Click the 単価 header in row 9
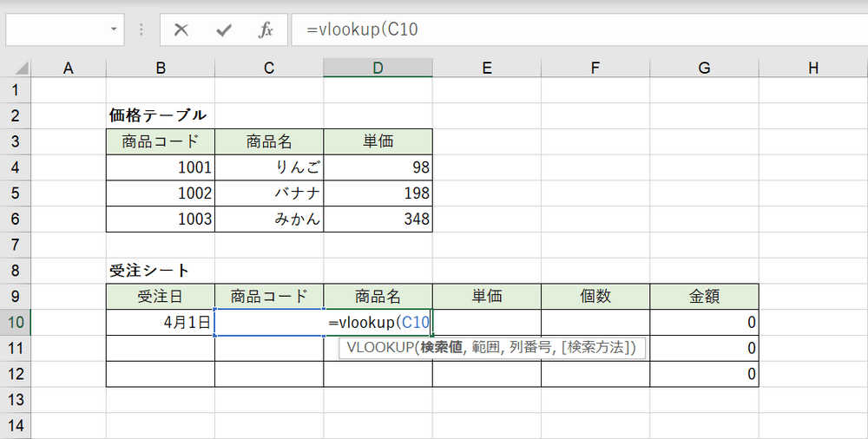The image size is (868, 439). [x=487, y=297]
